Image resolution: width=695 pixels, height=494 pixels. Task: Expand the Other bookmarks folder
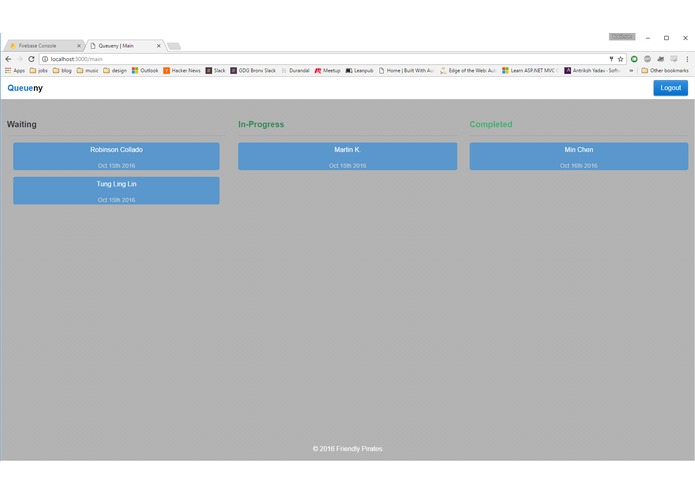665,70
